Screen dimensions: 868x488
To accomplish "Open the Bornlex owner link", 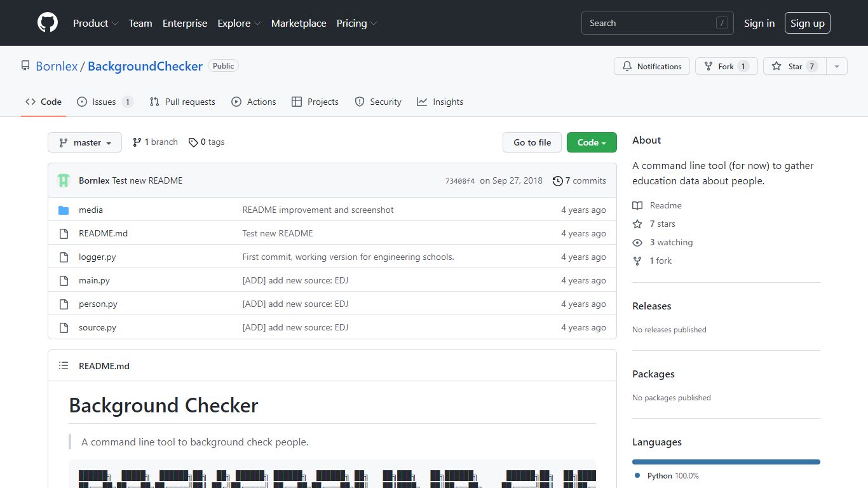I will pyautogui.click(x=57, y=66).
